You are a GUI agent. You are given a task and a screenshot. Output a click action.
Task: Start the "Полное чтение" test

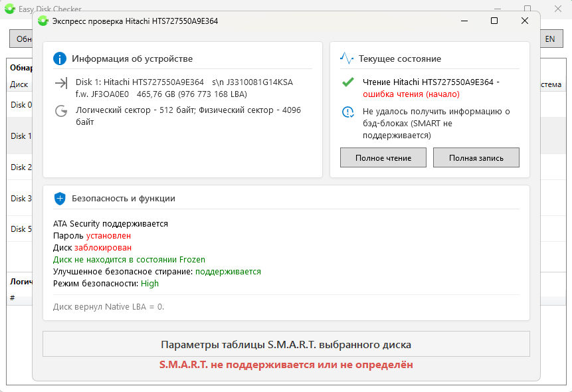click(383, 158)
